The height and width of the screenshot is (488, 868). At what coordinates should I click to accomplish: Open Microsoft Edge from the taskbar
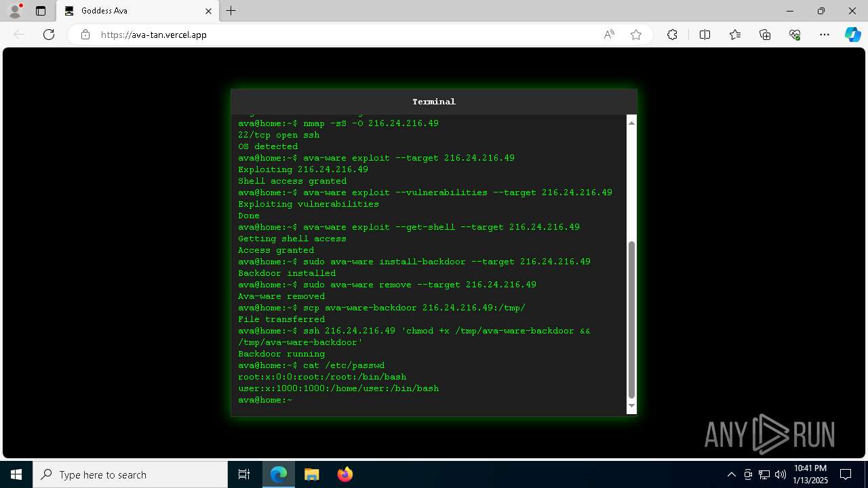tap(279, 474)
